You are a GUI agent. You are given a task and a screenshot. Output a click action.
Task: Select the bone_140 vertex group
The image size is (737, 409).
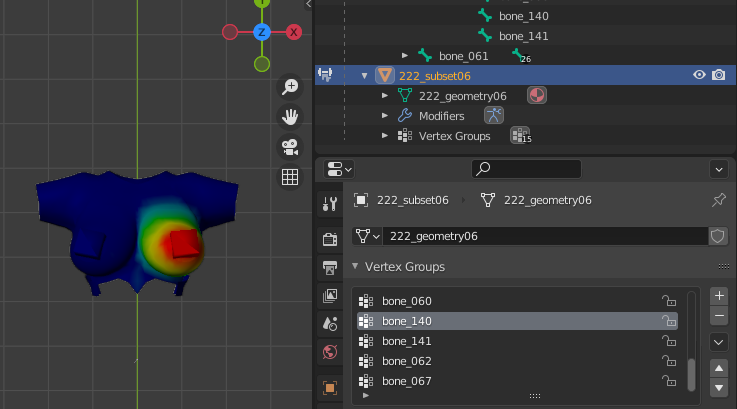pyautogui.click(x=517, y=321)
